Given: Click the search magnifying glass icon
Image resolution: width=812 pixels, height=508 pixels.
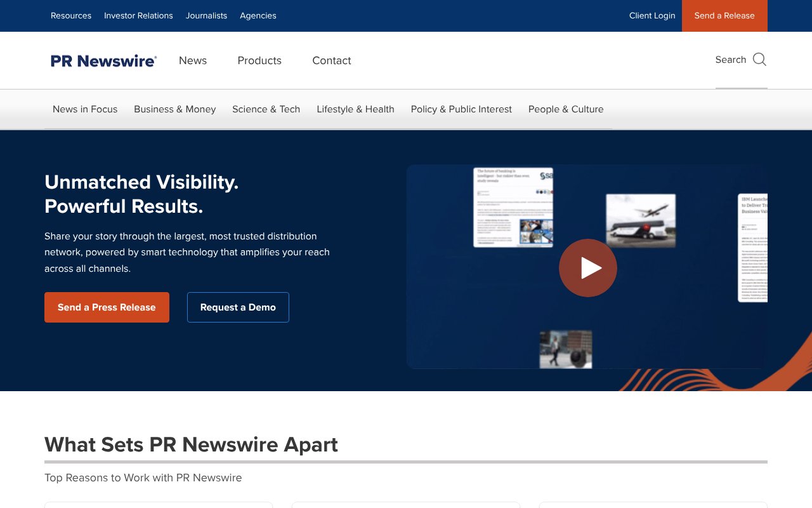Looking at the screenshot, I should pyautogui.click(x=759, y=60).
